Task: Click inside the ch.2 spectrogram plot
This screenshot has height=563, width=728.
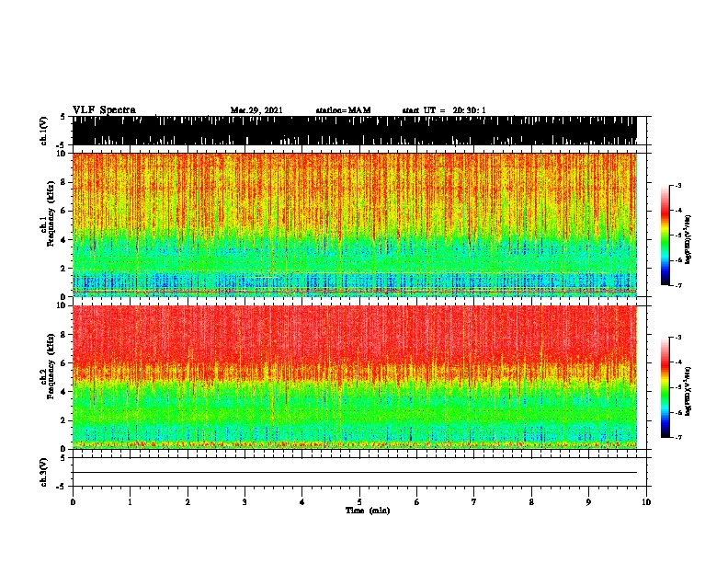Action: (x=355, y=377)
